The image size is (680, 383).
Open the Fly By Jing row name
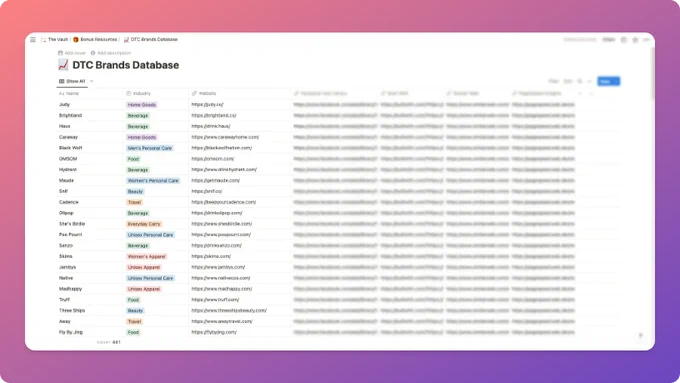pyautogui.click(x=71, y=332)
